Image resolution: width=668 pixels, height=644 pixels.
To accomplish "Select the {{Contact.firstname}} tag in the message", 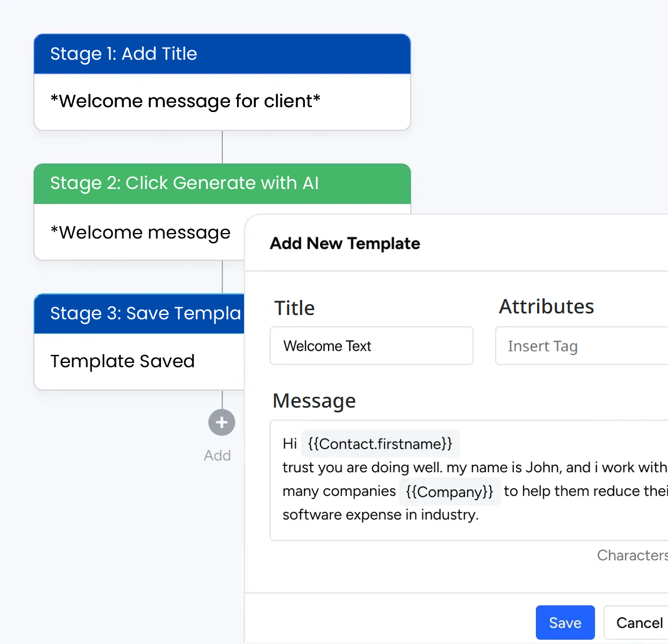I will tap(380, 444).
